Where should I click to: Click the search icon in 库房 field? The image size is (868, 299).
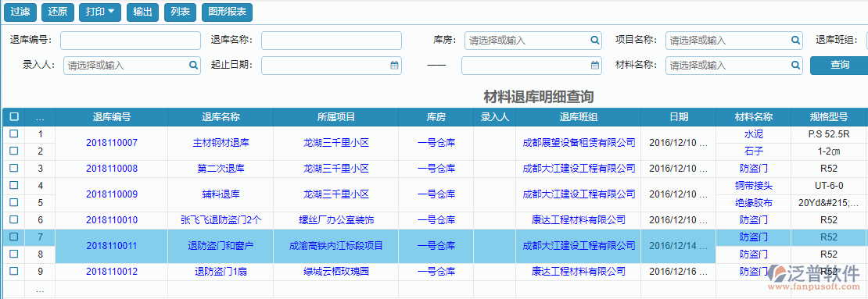(x=594, y=41)
